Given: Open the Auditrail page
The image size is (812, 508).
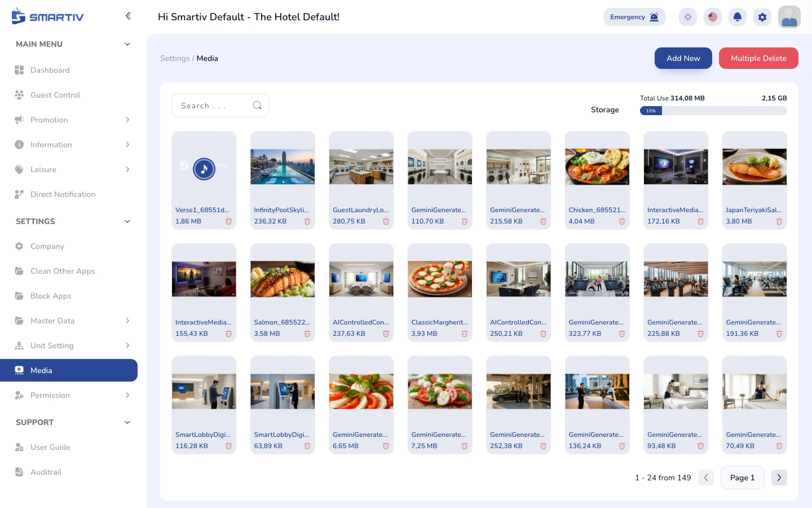Looking at the screenshot, I should click(69, 472).
